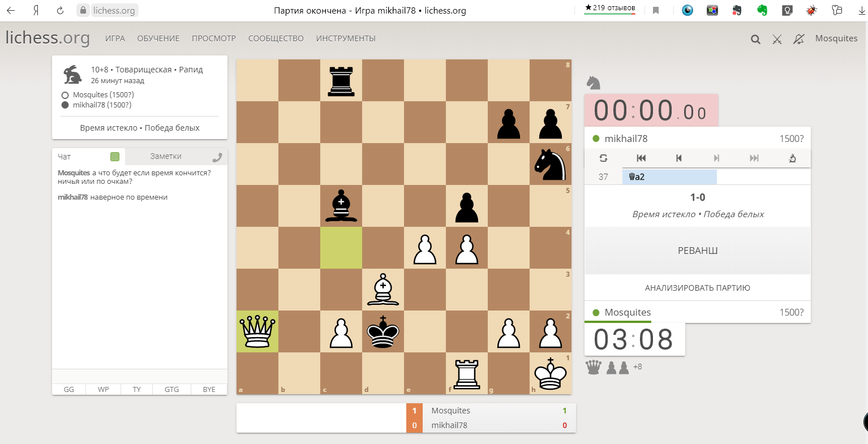Select move 37 Qa2 in the move list

[x=669, y=176]
